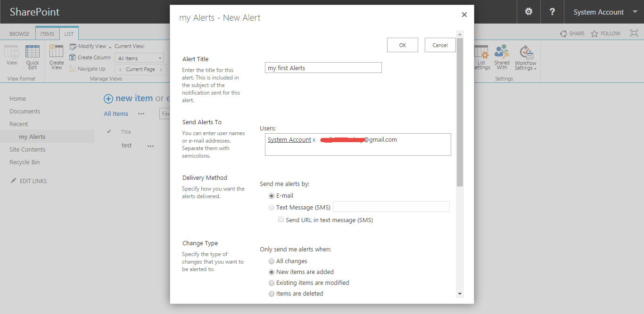644x314 pixels.
Task: Switch to the BROWSE tab
Action: point(19,33)
